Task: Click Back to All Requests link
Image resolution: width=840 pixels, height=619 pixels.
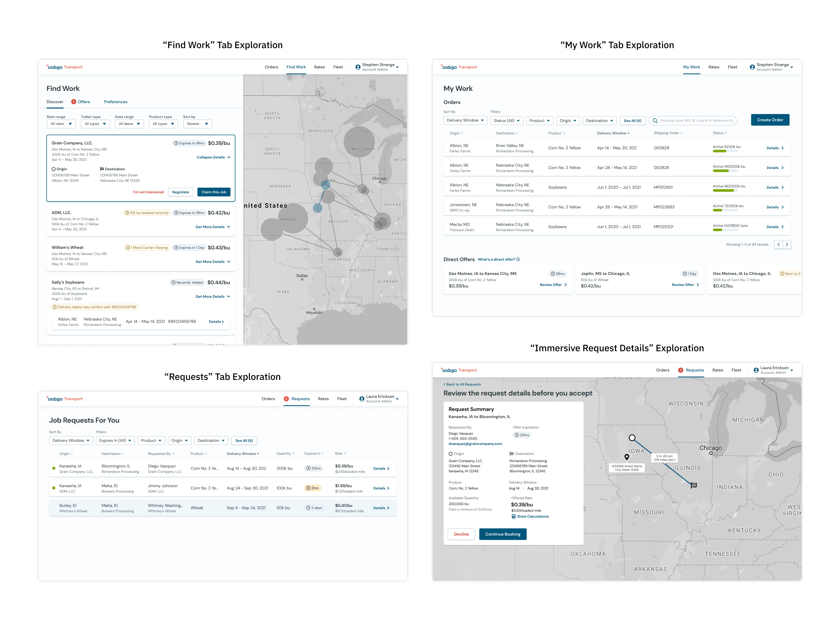Action: coord(462,384)
